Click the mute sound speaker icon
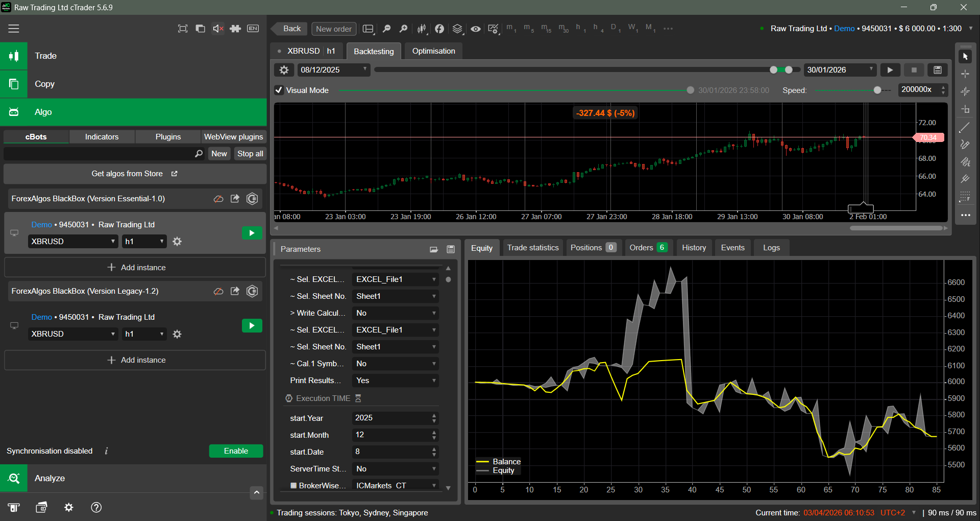The width and height of the screenshot is (980, 521). point(218,29)
